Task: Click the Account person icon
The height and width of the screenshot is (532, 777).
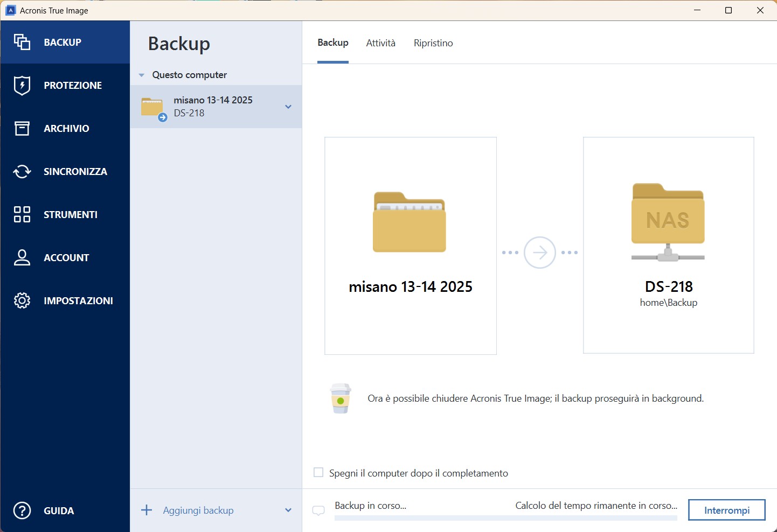Action: pyautogui.click(x=22, y=257)
